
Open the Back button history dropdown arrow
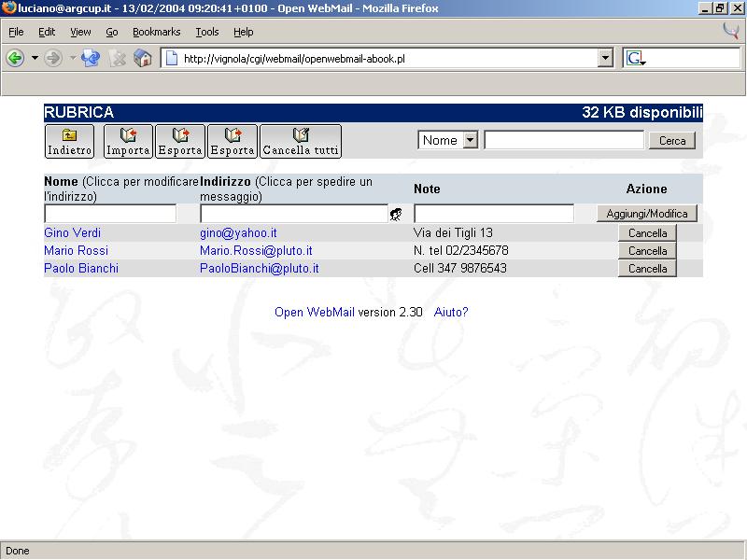point(35,58)
